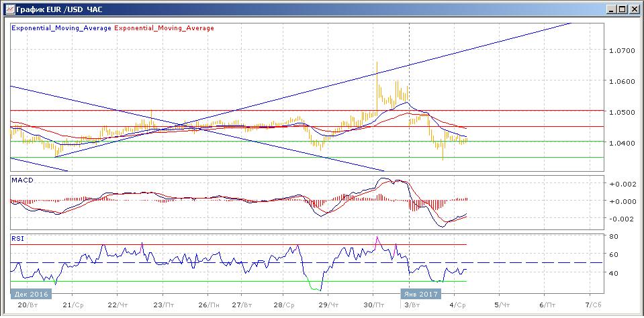Image resolution: width=644 pixels, height=318 pixels.
Task: Minimize the EUR/USD chart window
Action: (x=610, y=9)
